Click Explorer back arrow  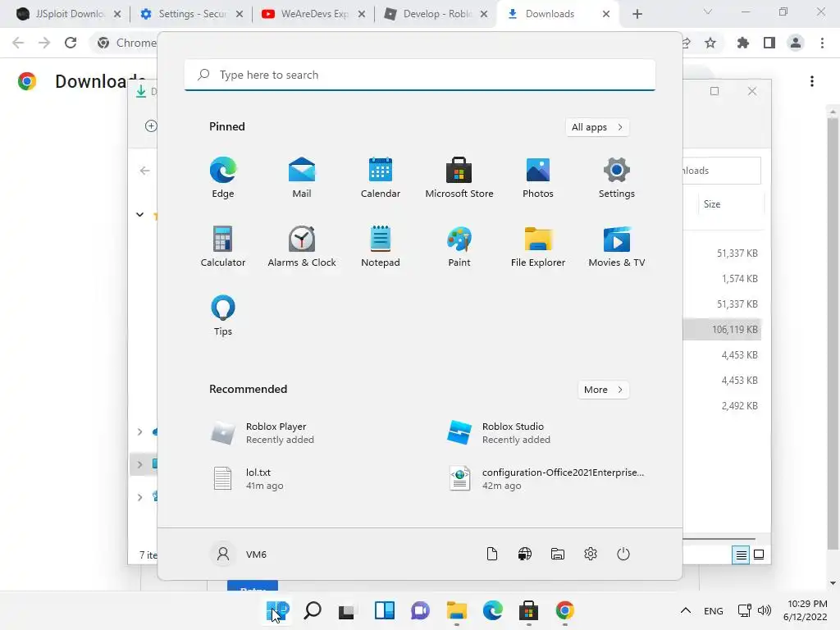[144, 171]
